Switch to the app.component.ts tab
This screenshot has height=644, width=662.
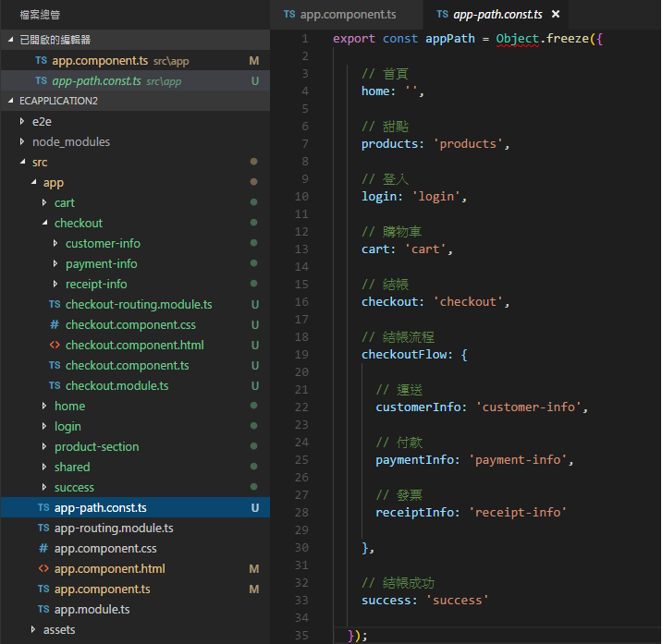[x=346, y=15]
